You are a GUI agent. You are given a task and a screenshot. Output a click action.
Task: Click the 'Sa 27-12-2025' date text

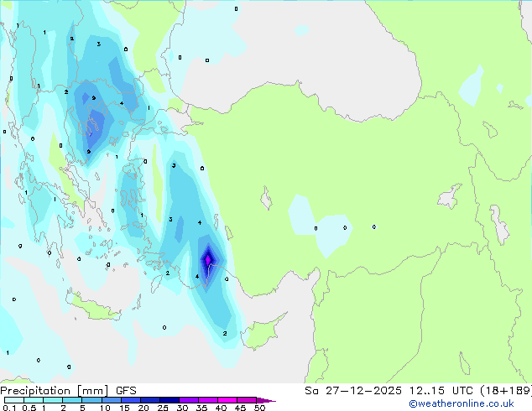point(353,391)
